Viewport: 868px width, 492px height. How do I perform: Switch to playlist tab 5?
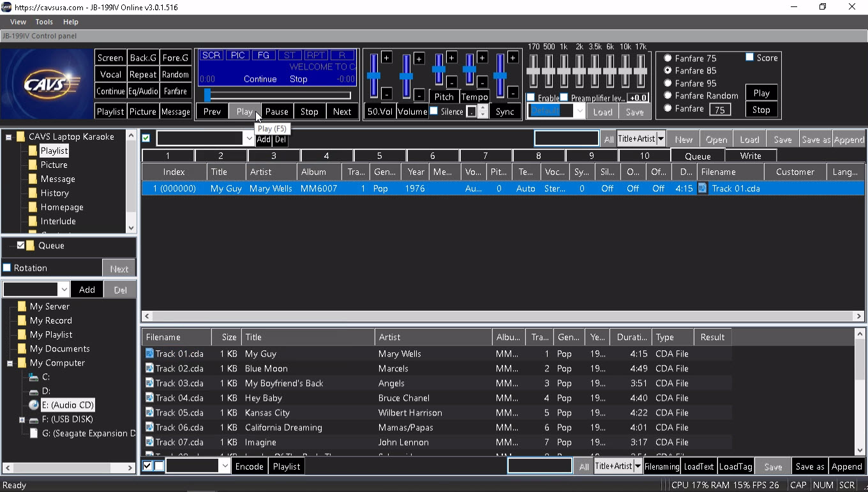pyautogui.click(x=379, y=156)
